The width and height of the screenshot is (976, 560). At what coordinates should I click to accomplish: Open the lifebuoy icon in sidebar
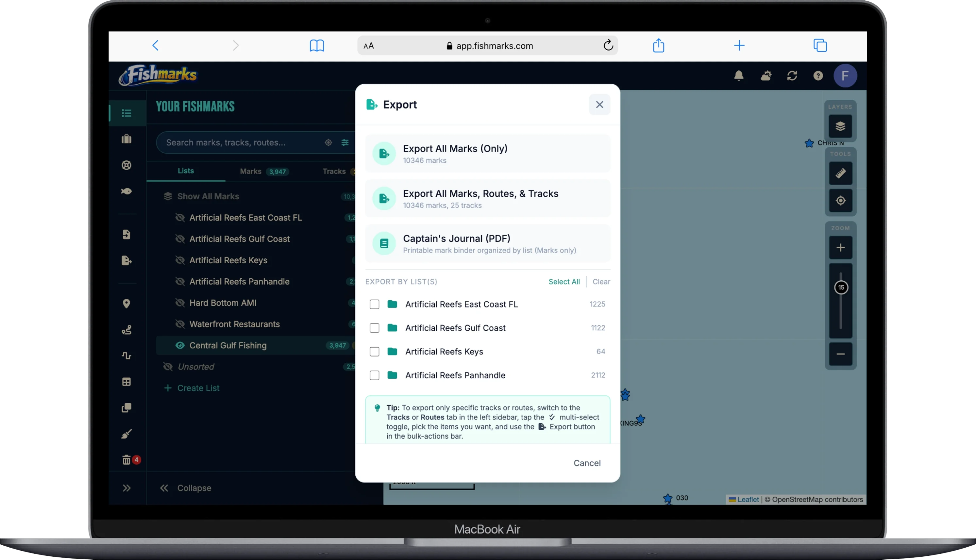tap(126, 165)
